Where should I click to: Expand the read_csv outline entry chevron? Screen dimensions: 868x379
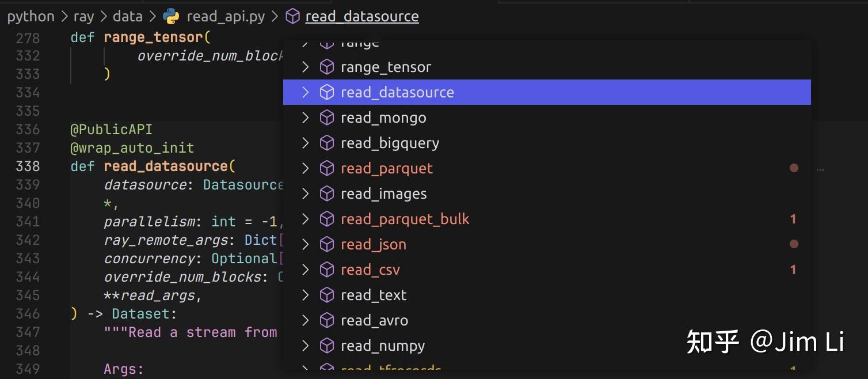point(306,270)
